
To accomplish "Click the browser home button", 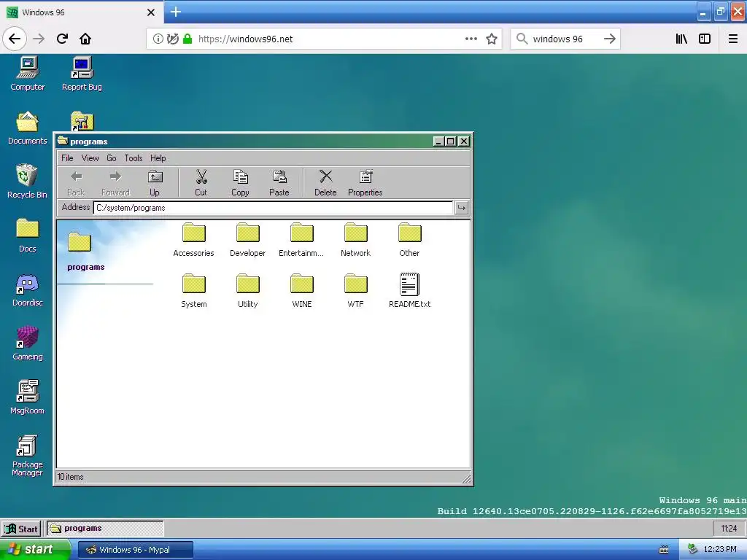I will (x=85, y=39).
